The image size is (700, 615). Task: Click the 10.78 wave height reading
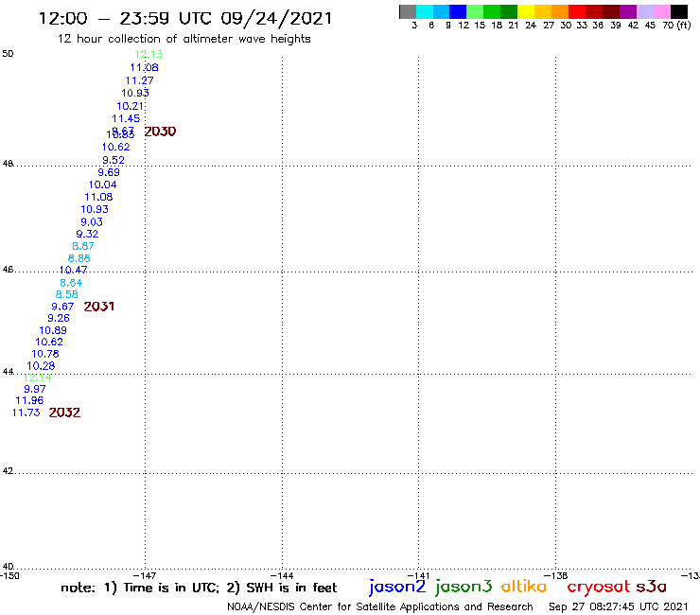[x=45, y=354]
